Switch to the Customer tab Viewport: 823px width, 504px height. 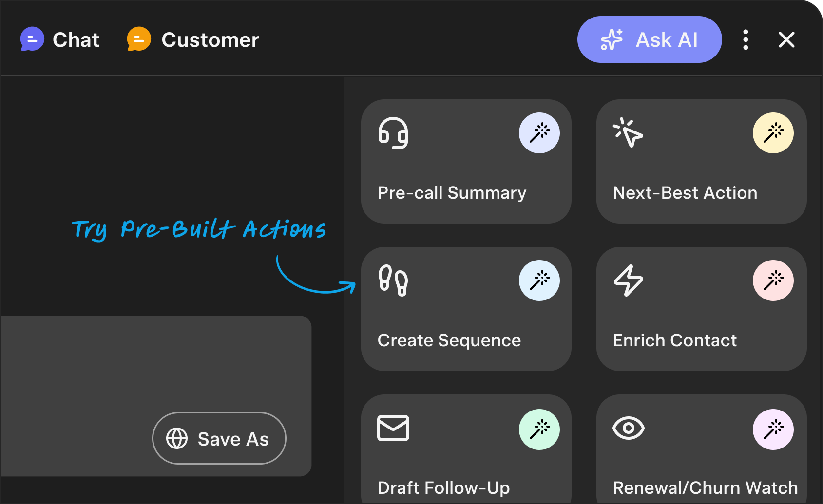193,39
